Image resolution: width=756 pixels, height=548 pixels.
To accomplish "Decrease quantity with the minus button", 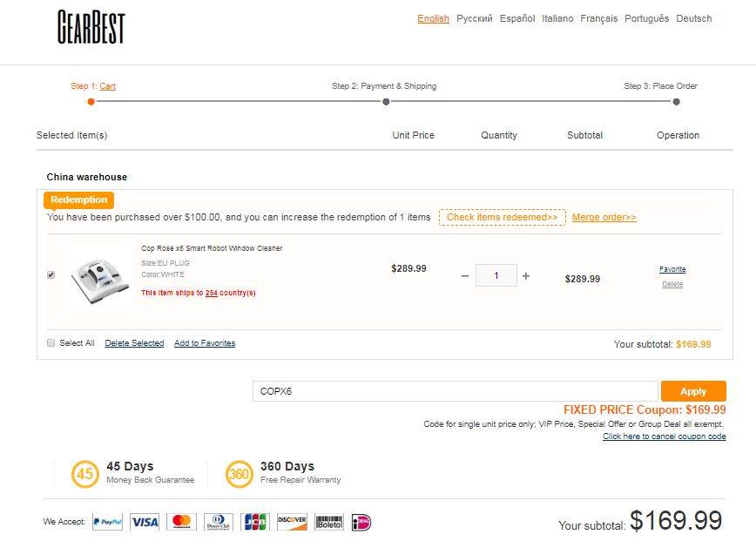I will tap(465, 276).
